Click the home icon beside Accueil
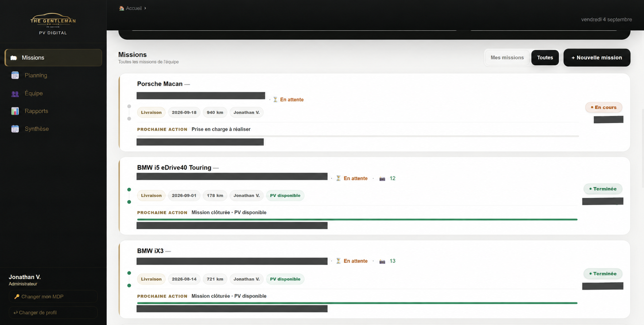This screenshot has height=325, width=644. point(121,8)
